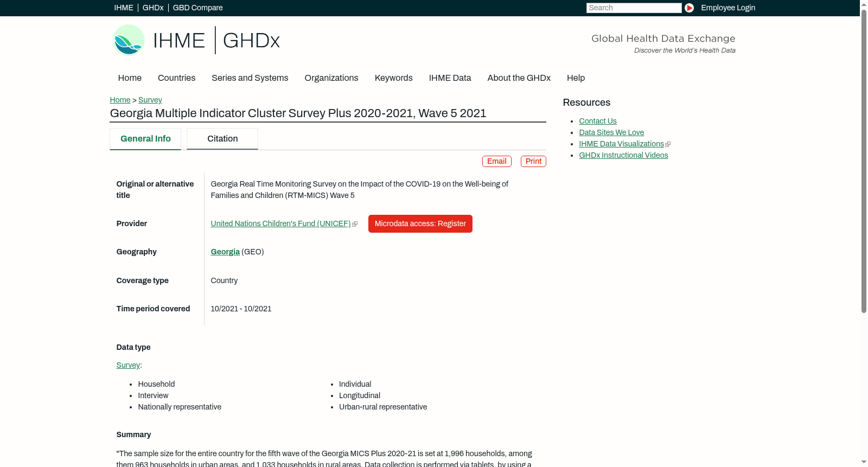Open GBD Compare in top bar

pos(197,8)
